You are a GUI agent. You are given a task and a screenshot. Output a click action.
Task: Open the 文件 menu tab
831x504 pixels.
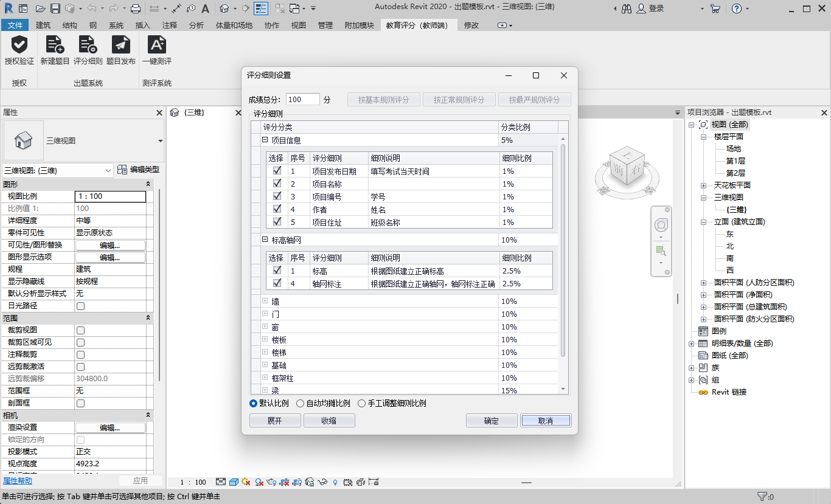[15, 25]
